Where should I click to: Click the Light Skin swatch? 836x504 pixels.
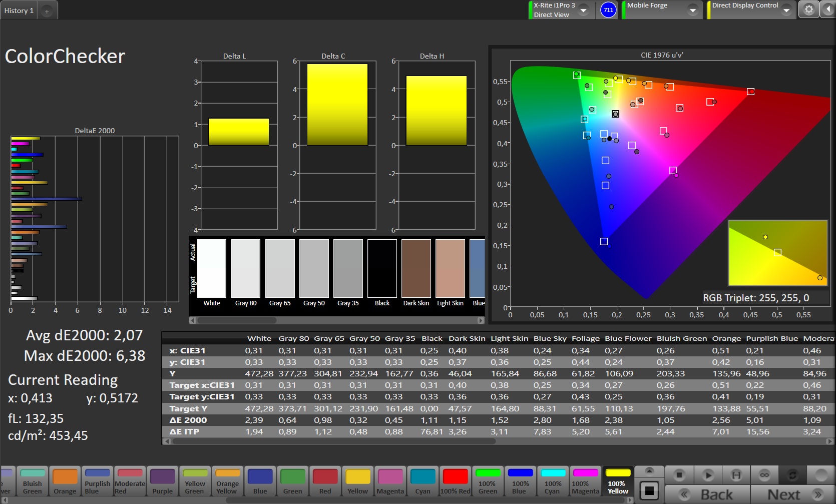click(x=450, y=268)
